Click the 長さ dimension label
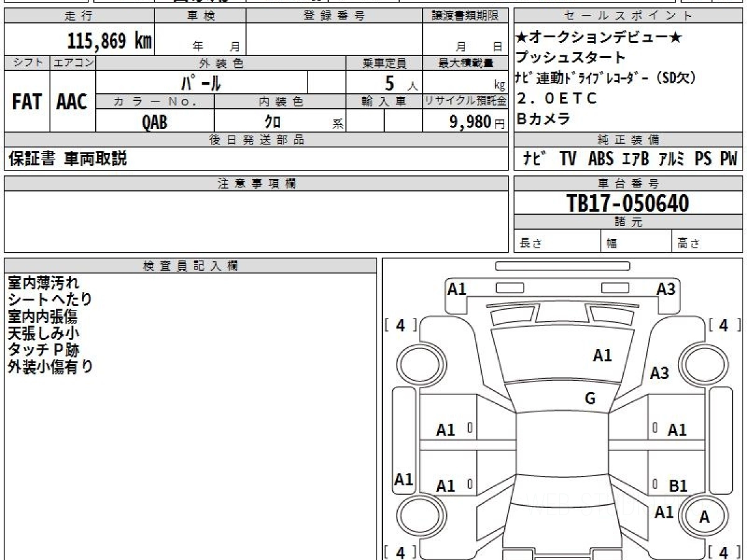This screenshot has width=747, height=560. point(530,244)
